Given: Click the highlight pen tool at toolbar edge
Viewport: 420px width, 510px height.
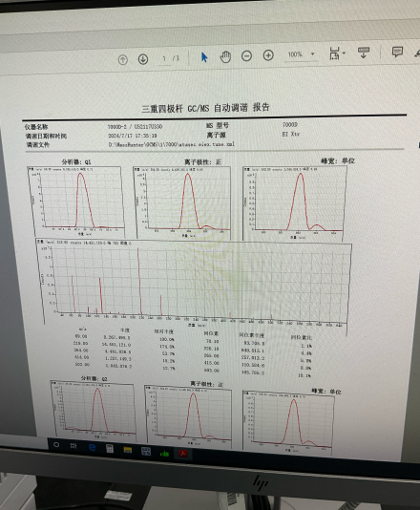Looking at the screenshot, I should point(417,53).
